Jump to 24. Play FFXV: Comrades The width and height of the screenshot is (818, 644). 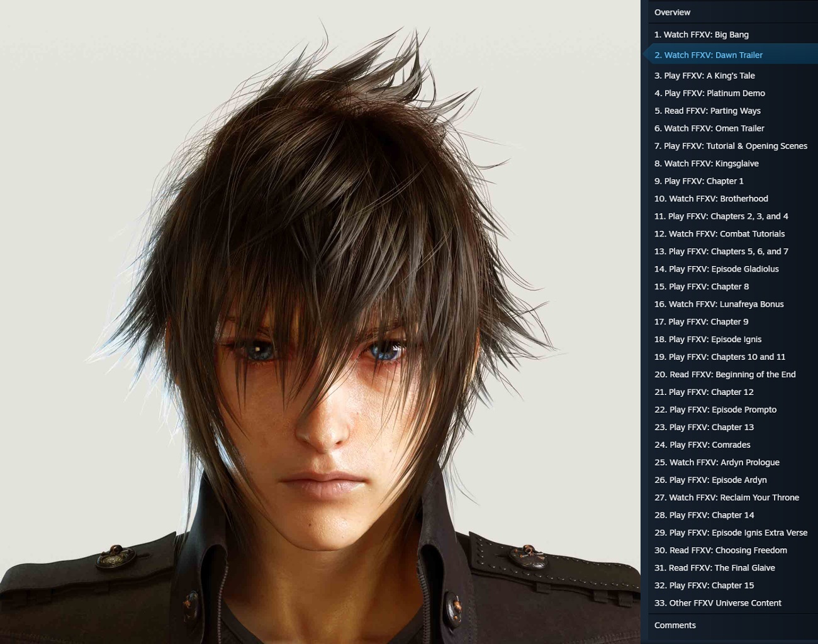click(702, 445)
